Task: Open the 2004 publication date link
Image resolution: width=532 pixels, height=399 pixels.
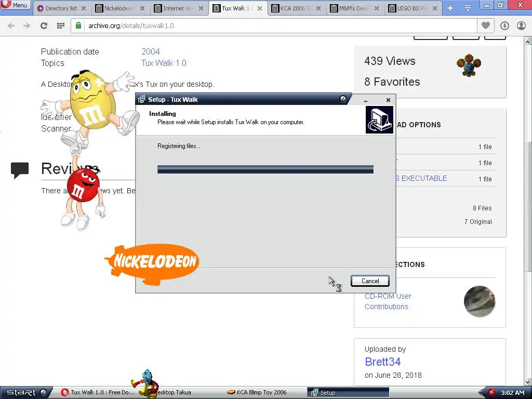Action: pos(151,51)
